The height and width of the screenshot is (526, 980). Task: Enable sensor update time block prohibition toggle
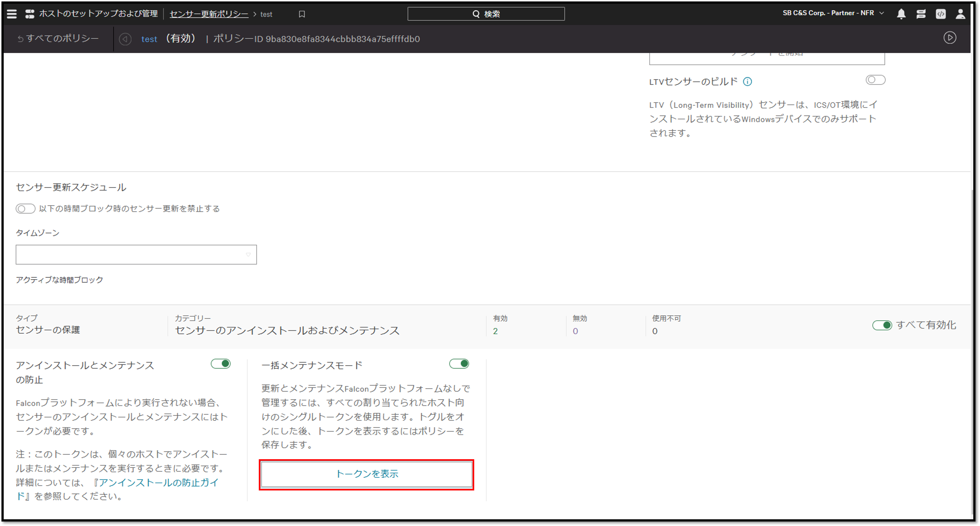tap(26, 208)
